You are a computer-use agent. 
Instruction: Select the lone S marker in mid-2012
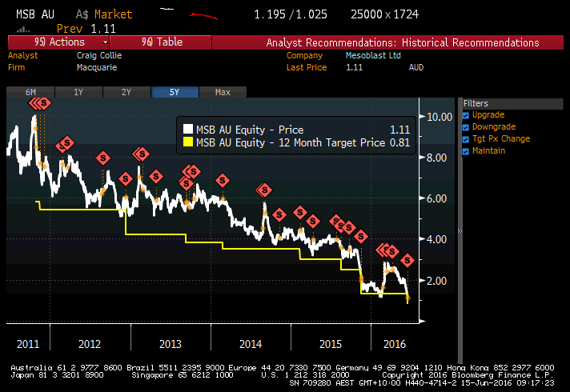tap(102, 158)
